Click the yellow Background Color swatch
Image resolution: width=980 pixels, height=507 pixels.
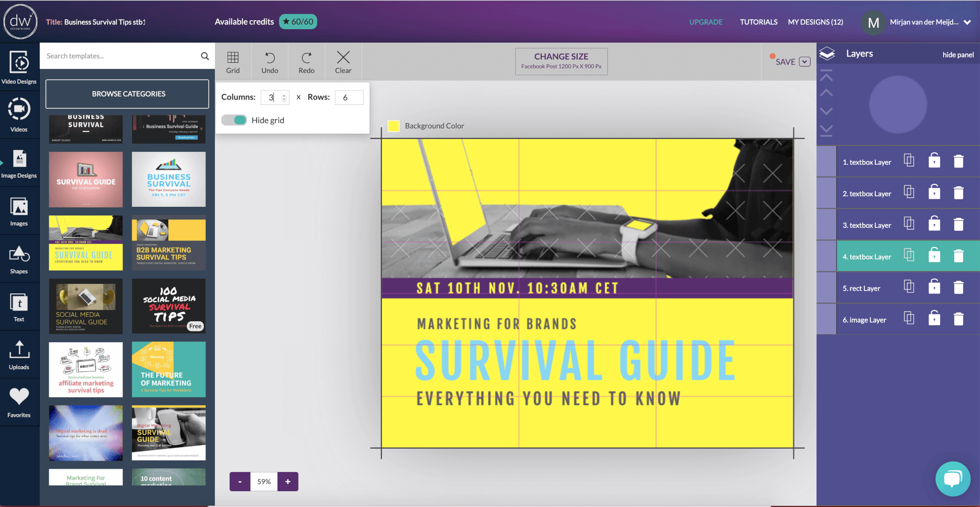(393, 126)
